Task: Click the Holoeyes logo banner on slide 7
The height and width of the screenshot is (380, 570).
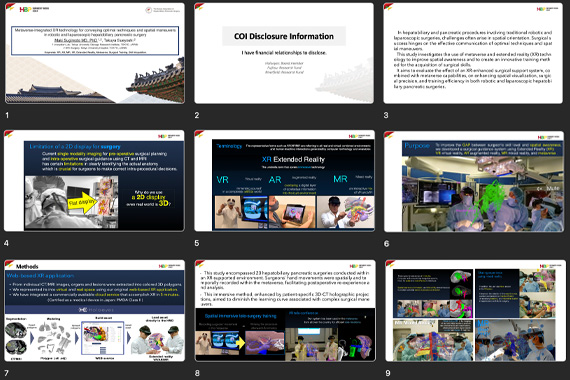Action: [95, 310]
